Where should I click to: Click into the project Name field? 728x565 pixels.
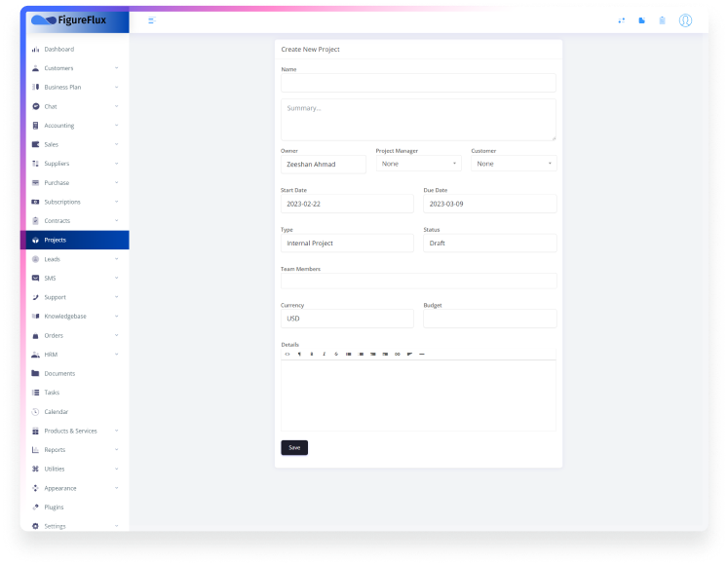(418, 83)
